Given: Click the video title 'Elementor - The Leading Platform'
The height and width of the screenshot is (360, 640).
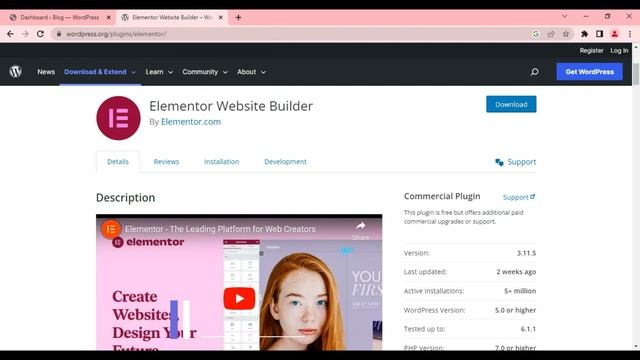Looking at the screenshot, I should point(220,229).
